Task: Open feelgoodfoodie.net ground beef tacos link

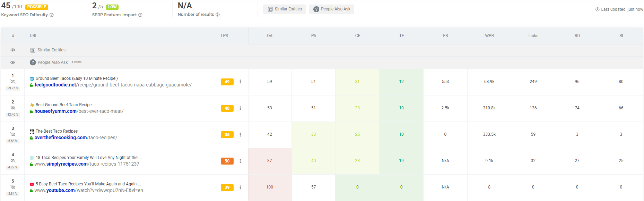Action: 113,85
